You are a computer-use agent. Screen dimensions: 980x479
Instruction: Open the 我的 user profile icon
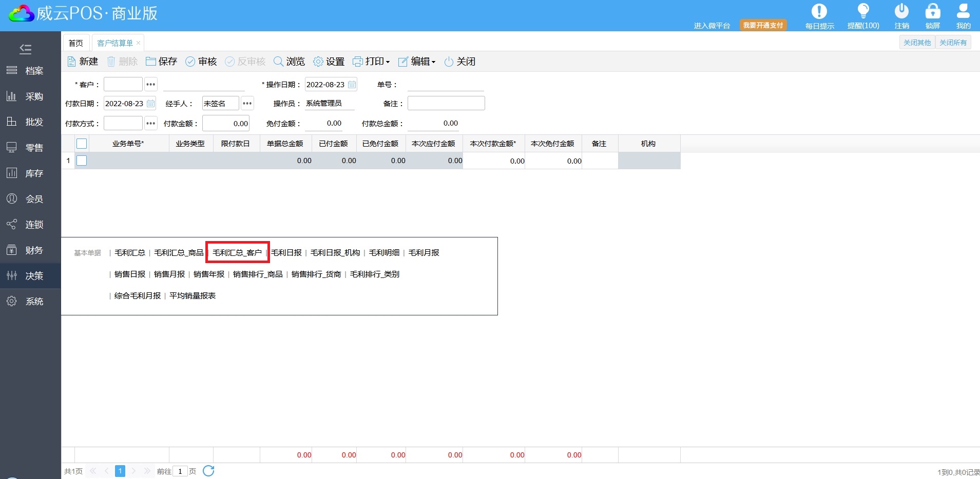[963, 11]
